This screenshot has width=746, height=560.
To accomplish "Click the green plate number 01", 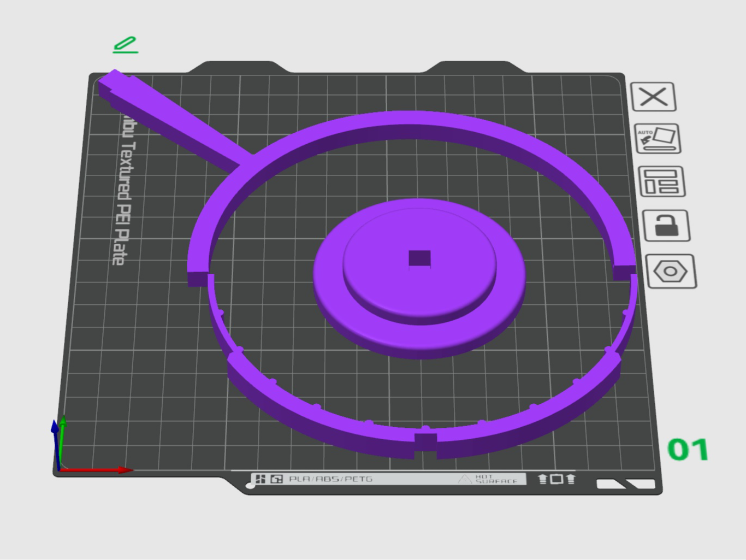I will tap(688, 450).
